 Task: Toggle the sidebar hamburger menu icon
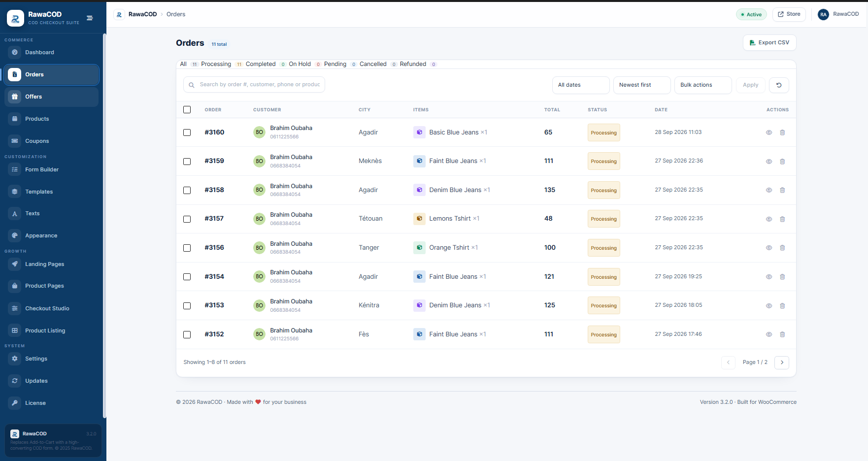90,18
